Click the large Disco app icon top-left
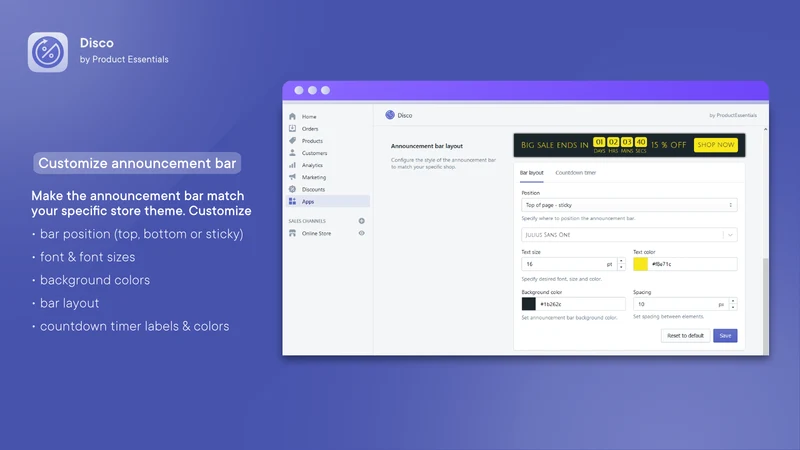This screenshot has width=800, height=450. (x=47, y=52)
